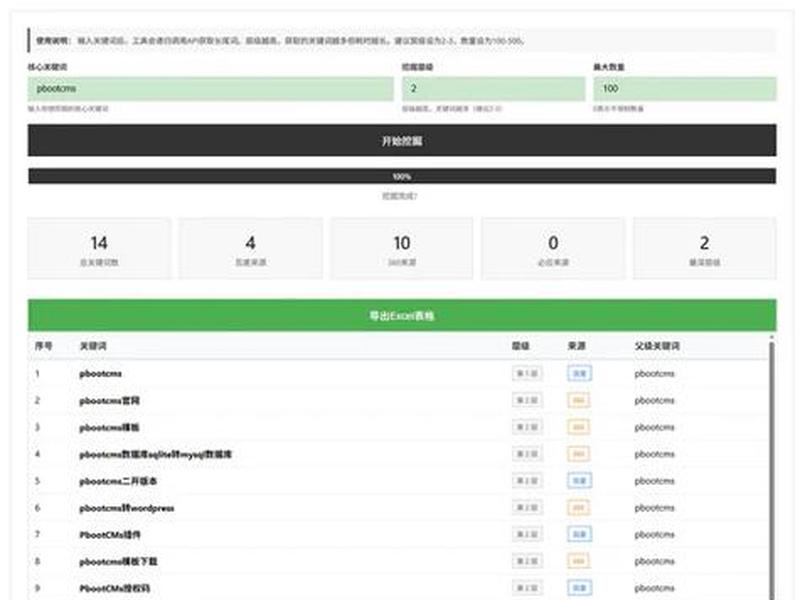Focus the mining depth field showing 2
800x600 pixels.
pos(493,89)
